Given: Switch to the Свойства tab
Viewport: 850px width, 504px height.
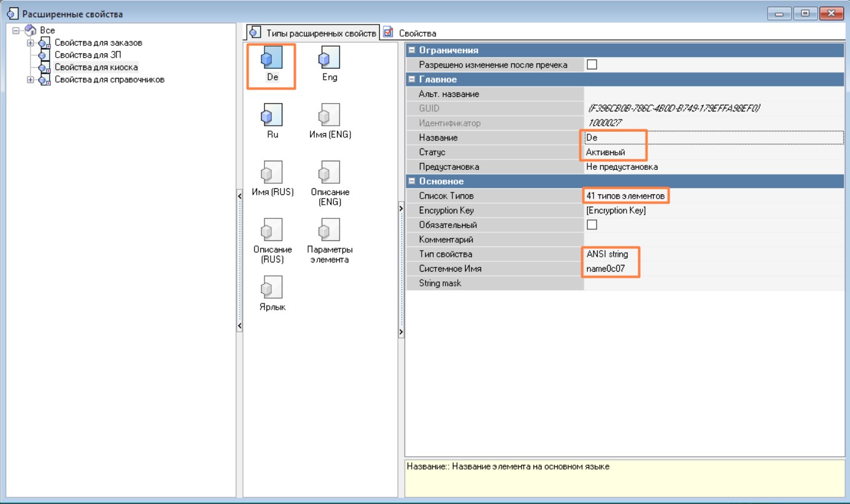Looking at the screenshot, I should click(417, 33).
